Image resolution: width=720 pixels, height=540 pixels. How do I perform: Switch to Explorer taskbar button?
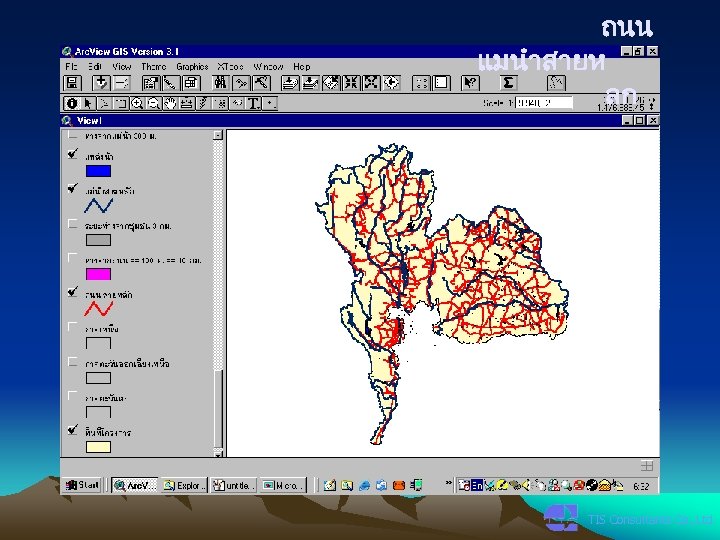click(186, 485)
